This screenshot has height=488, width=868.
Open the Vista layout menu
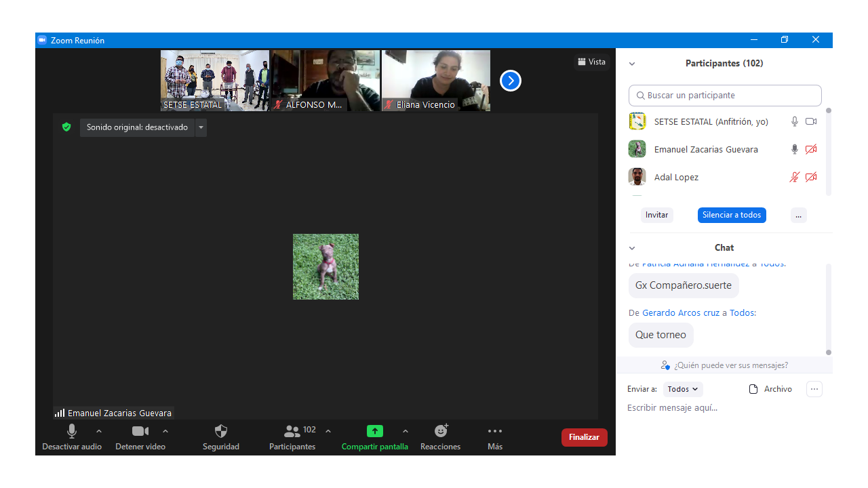(591, 62)
